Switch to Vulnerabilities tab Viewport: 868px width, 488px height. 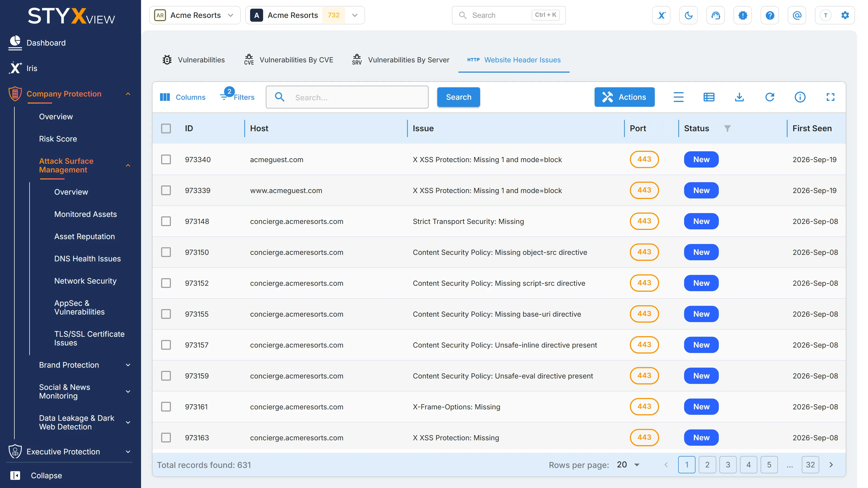pyautogui.click(x=193, y=60)
